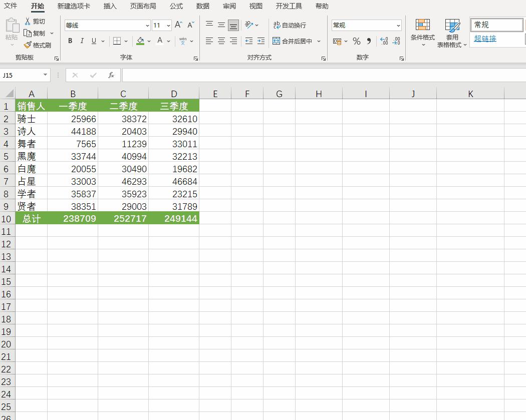Open the 数据 (Data) ribbon tab
This screenshot has width=526, height=420.
click(203, 6)
